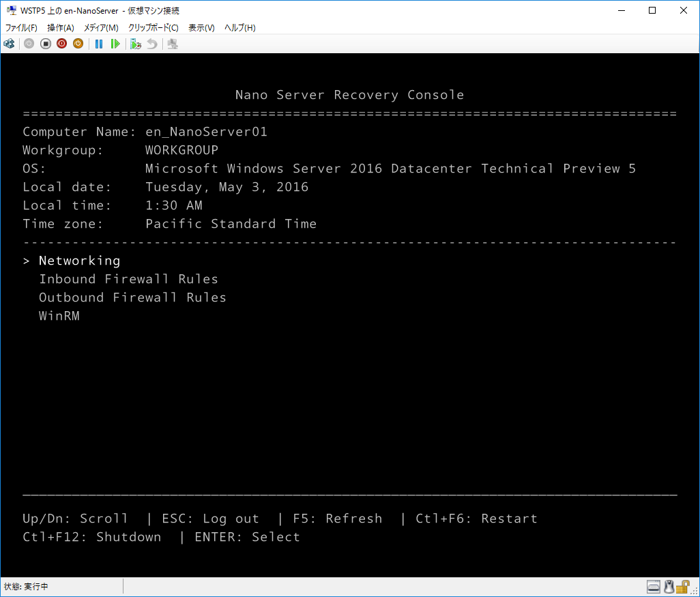This screenshot has width=700, height=597.
Task: Click the ENTER: Select hint
Action: (248, 537)
